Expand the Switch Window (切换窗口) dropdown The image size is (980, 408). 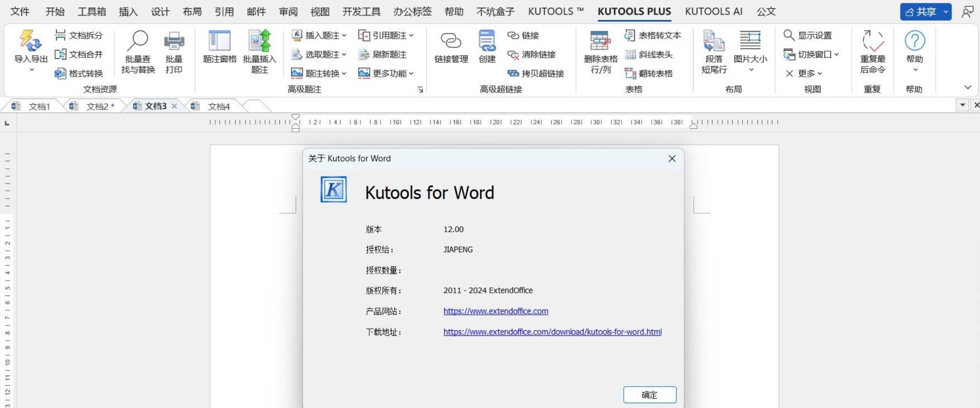(836, 54)
